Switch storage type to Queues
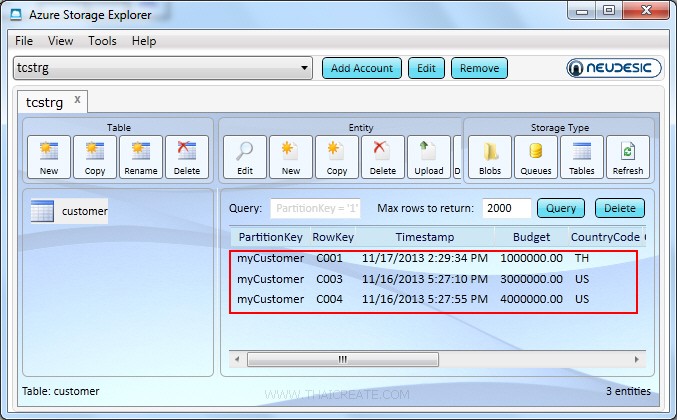The height and width of the screenshot is (420, 677). tap(535, 157)
